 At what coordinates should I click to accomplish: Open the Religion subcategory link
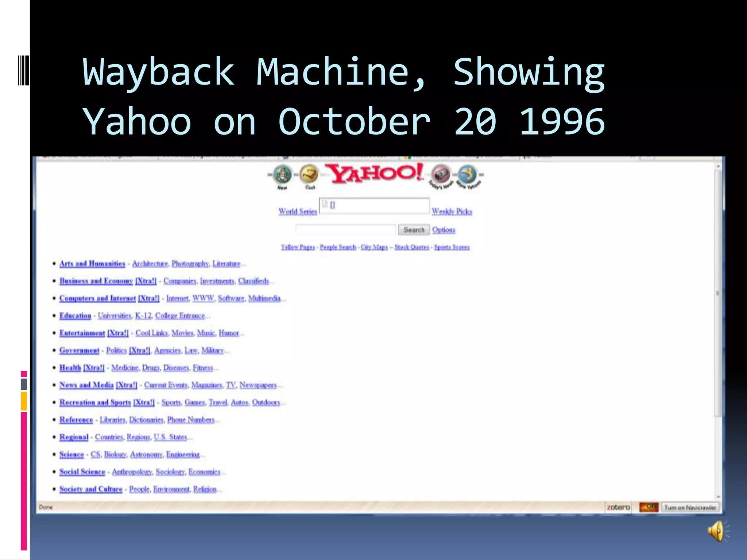click(x=205, y=489)
